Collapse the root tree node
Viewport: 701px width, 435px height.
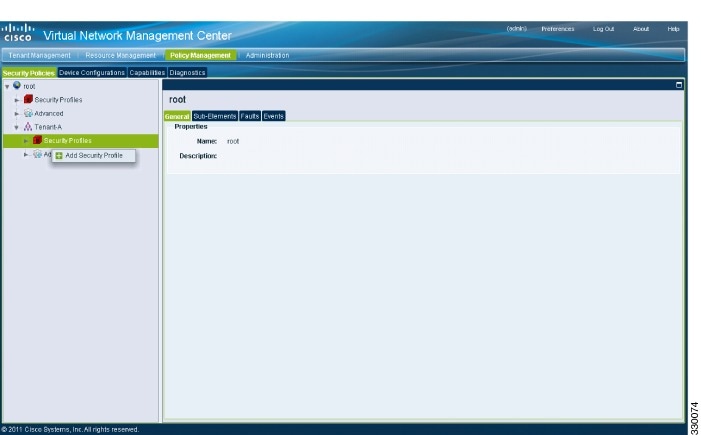[7, 86]
